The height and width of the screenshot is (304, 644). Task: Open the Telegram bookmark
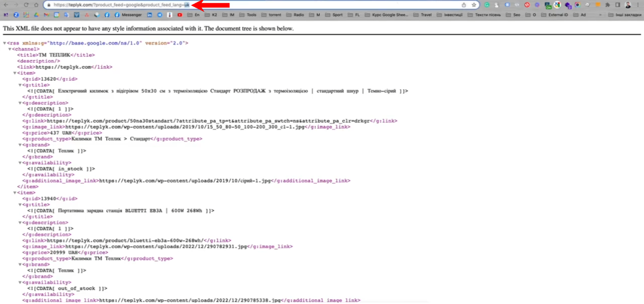(159, 15)
